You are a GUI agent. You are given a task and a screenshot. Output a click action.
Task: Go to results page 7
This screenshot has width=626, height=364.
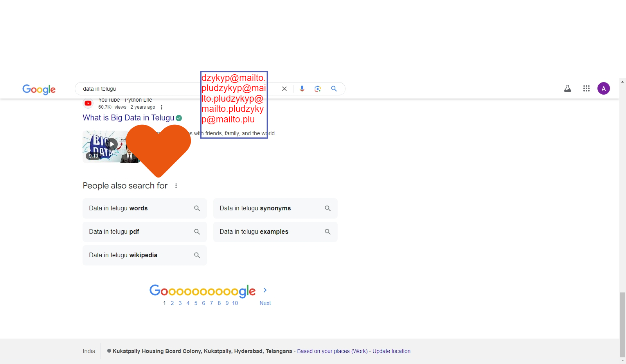point(211,303)
